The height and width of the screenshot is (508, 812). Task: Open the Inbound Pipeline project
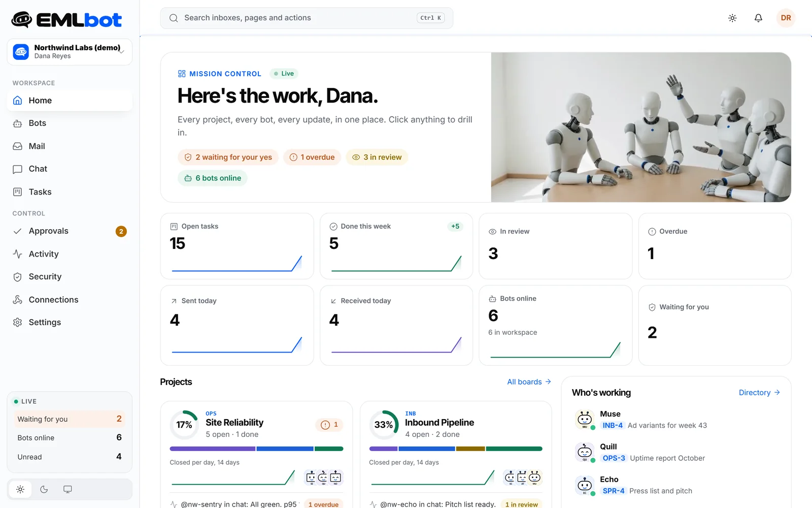coord(439,423)
